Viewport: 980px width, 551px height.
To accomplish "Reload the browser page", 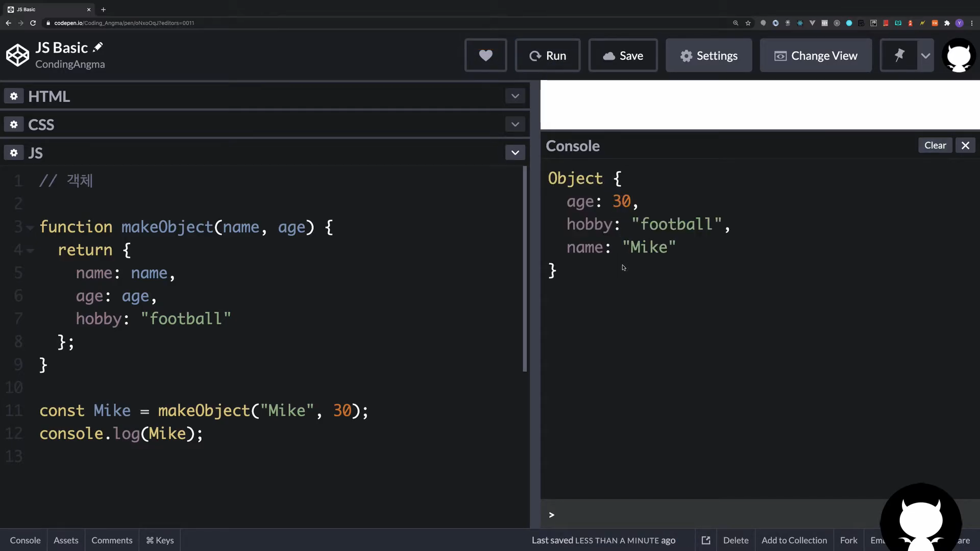I will click(x=33, y=23).
